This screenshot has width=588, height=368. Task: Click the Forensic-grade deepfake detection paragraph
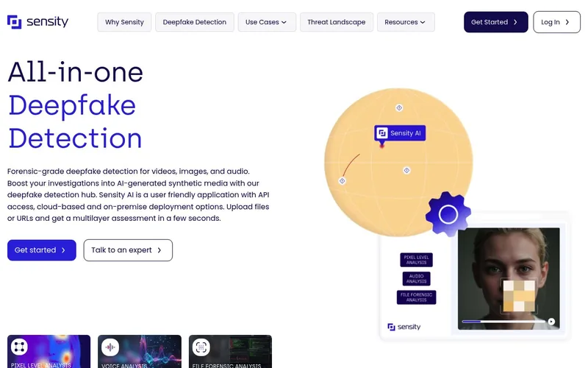click(x=138, y=194)
